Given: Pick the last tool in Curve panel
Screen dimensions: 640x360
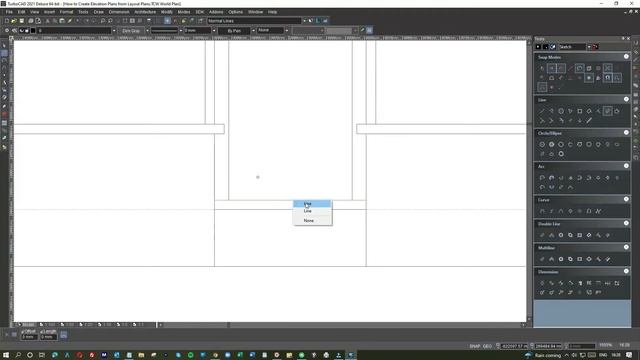Looking at the screenshot, I should [598, 211].
